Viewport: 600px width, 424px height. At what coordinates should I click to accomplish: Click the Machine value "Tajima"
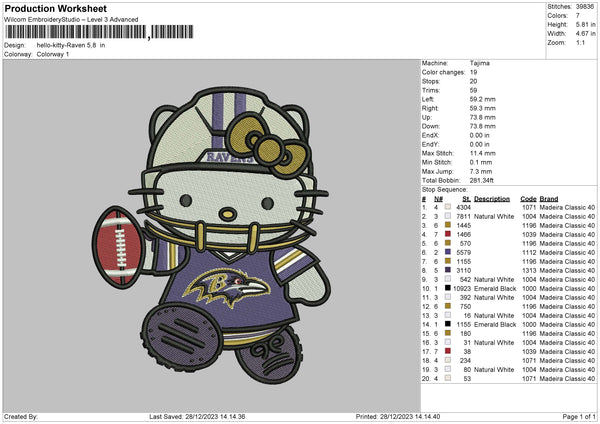480,63
